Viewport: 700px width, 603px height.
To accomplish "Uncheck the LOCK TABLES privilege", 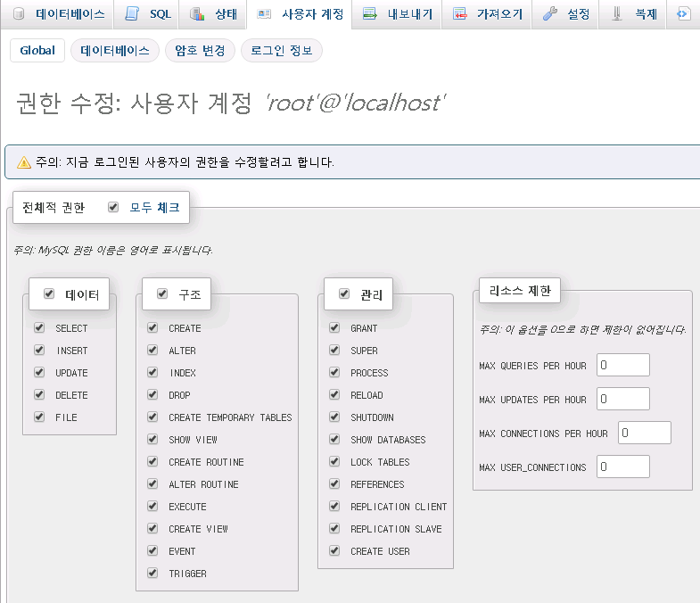I will [x=334, y=461].
